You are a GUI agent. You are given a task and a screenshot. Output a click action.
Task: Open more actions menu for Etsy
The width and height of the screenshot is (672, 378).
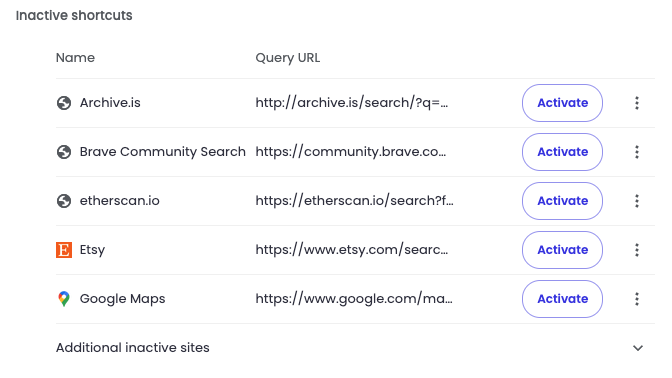click(x=637, y=250)
